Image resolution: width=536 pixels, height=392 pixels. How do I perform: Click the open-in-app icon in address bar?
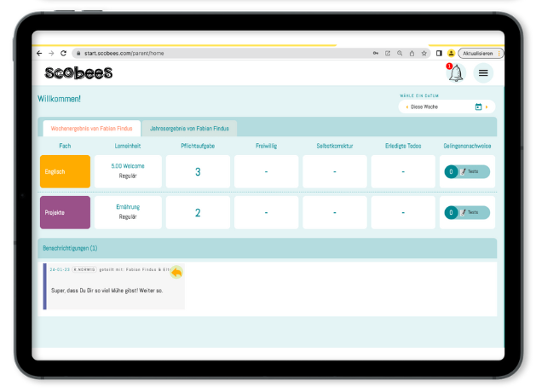point(388,54)
